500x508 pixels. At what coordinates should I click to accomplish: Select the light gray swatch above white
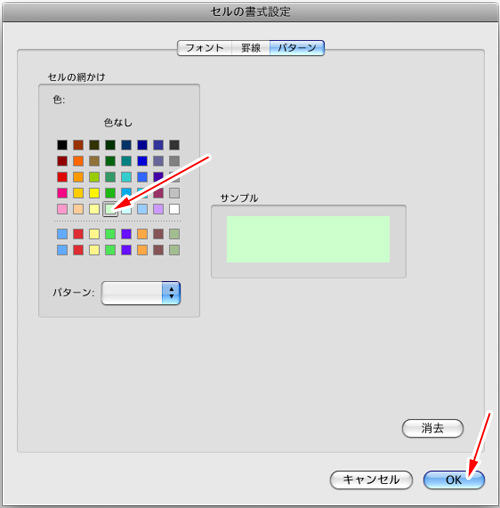[x=174, y=193]
